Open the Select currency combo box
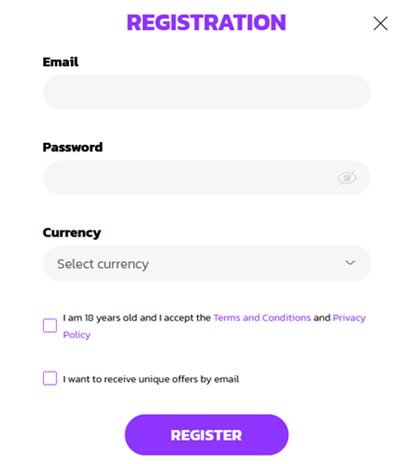The width and height of the screenshot is (420, 464). coord(207,263)
